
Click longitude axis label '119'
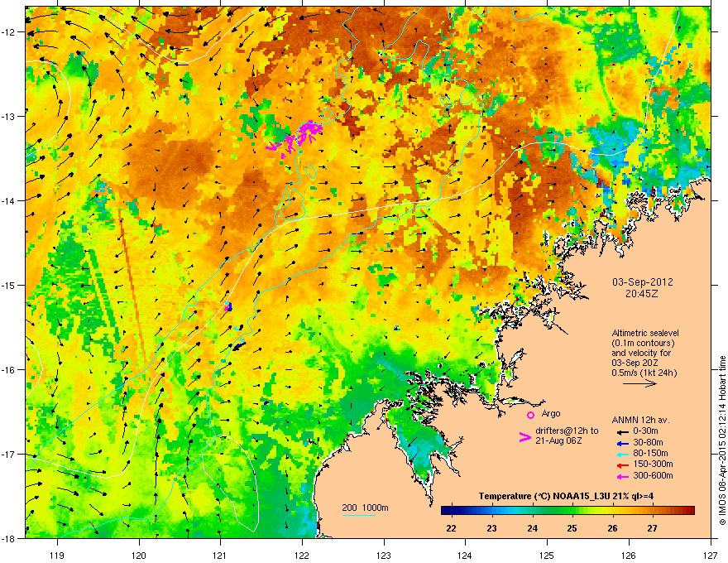(57, 555)
